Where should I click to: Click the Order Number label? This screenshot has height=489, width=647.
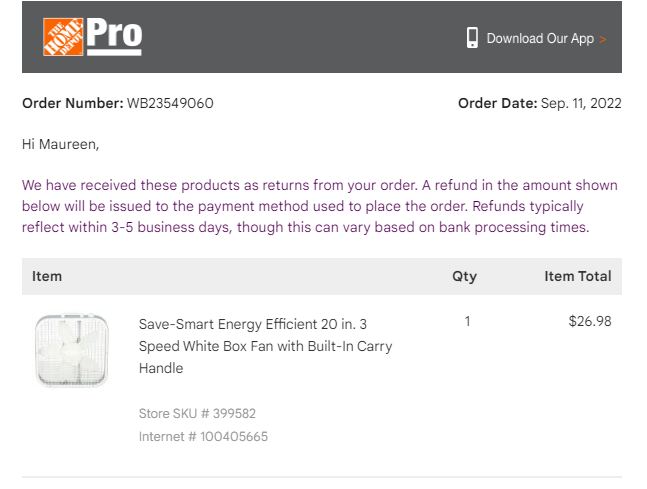73,103
